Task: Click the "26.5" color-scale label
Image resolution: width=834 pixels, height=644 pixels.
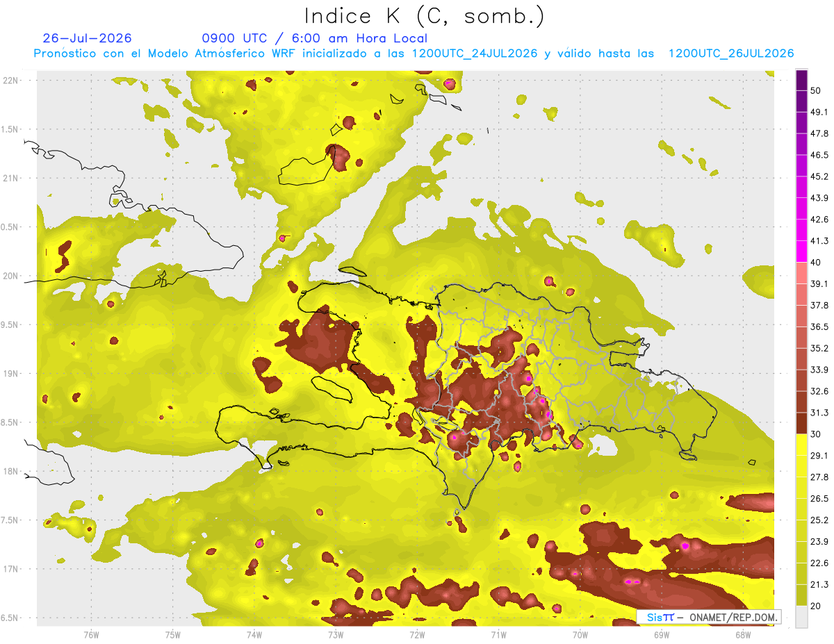Action: [x=819, y=499]
